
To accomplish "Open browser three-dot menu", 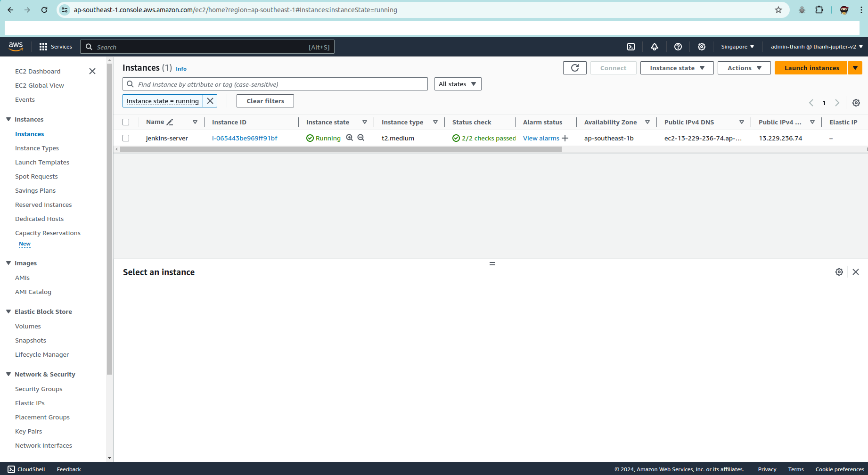I will 861,10.
